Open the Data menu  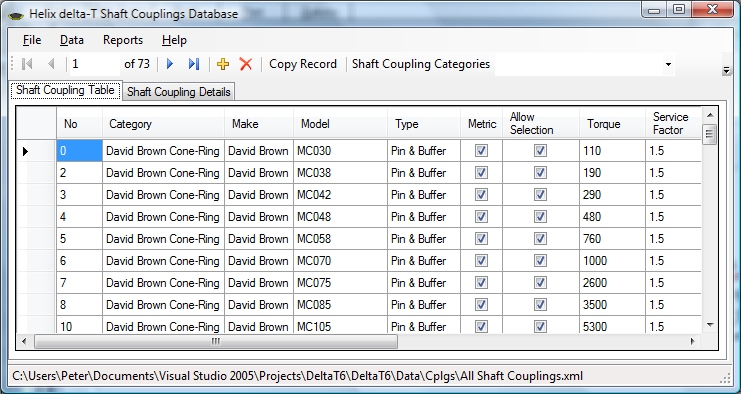(72, 40)
